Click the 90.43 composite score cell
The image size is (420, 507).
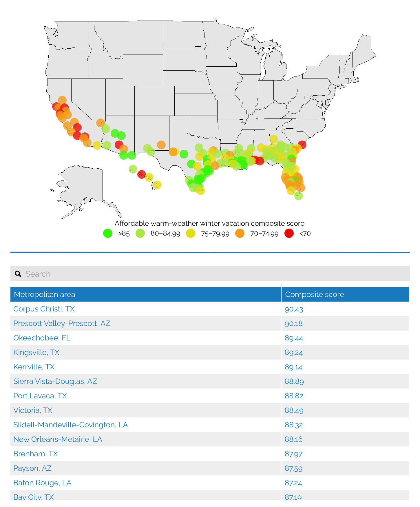pyautogui.click(x=294, y=309)
